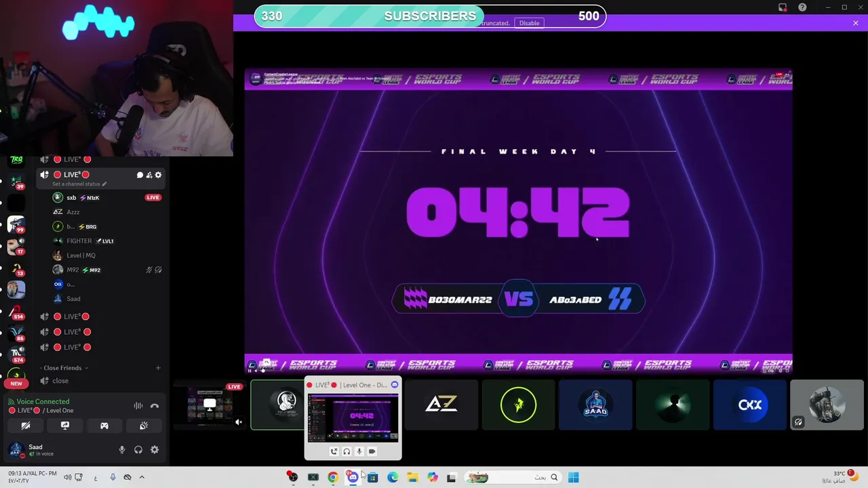Click the red NEW unread indicator
The height and width of the screenshot is (488, 868).
pyautogui.click(x=16, y=384)
